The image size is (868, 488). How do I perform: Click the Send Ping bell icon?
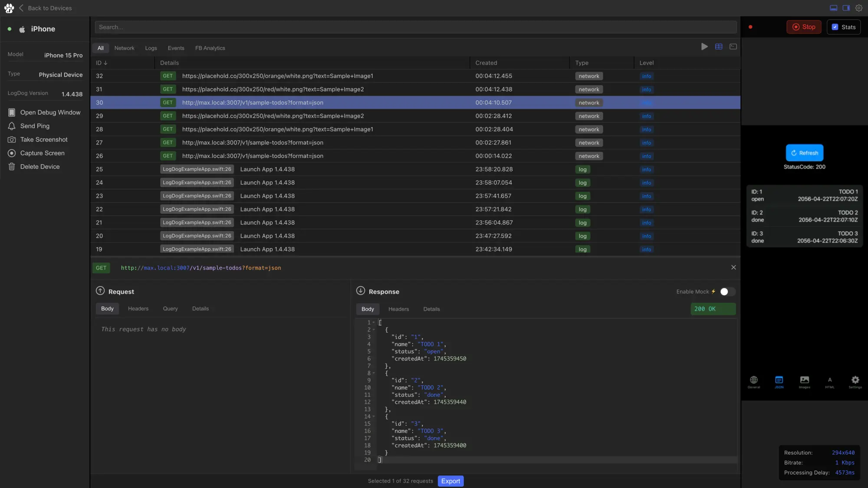12,126
